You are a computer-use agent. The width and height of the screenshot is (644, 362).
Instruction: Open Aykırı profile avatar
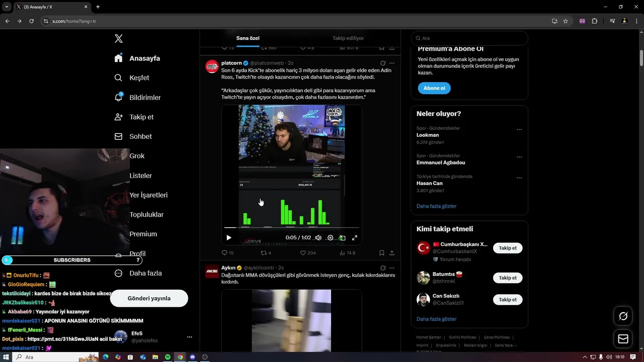click(x=212, y=271)
